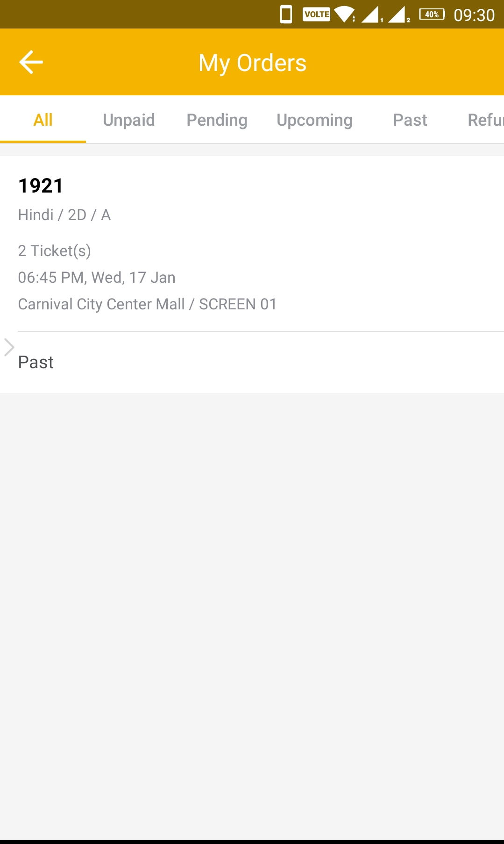The height and width of the screenshot is (844, 504).
Task: Tap the VoLTE status icon
Action: pyautogui.click(x=316, y=14)
